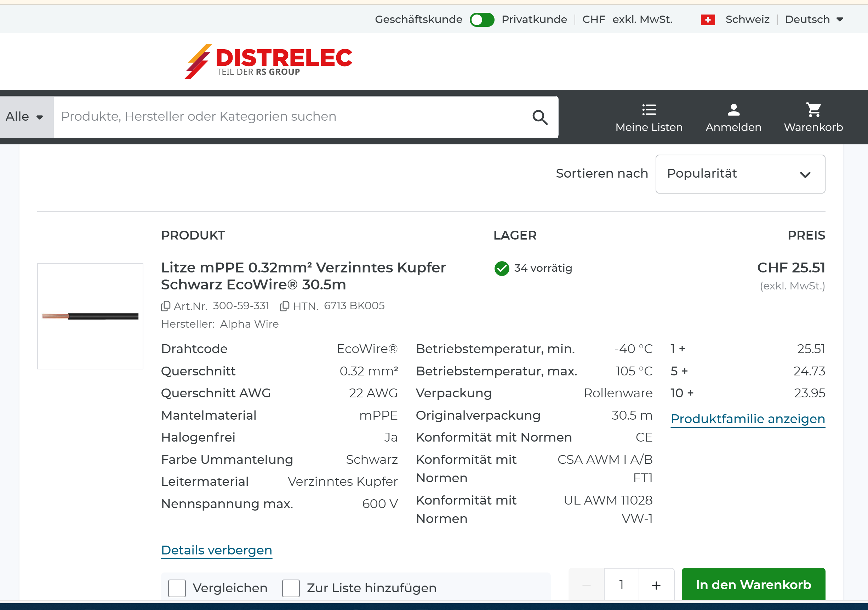Click the -40 °C min temperature value

(634, 349)
